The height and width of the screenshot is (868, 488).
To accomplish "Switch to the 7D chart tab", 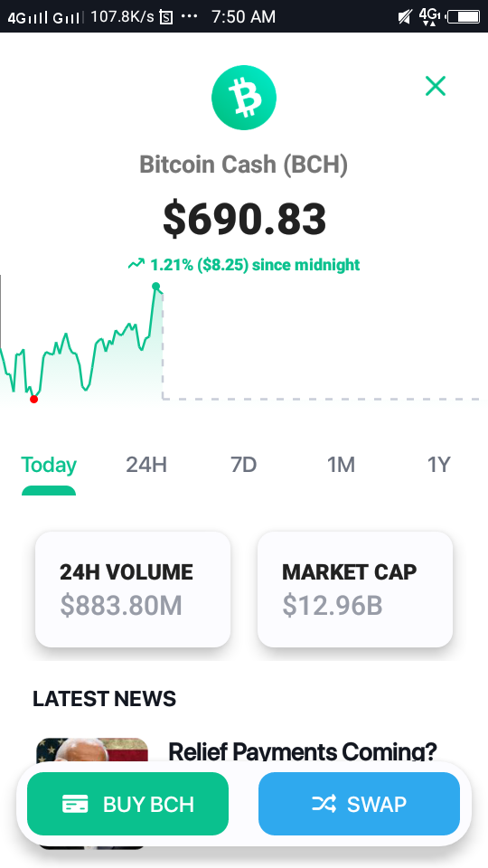I will pyautogui.click(x=243, y=465).
